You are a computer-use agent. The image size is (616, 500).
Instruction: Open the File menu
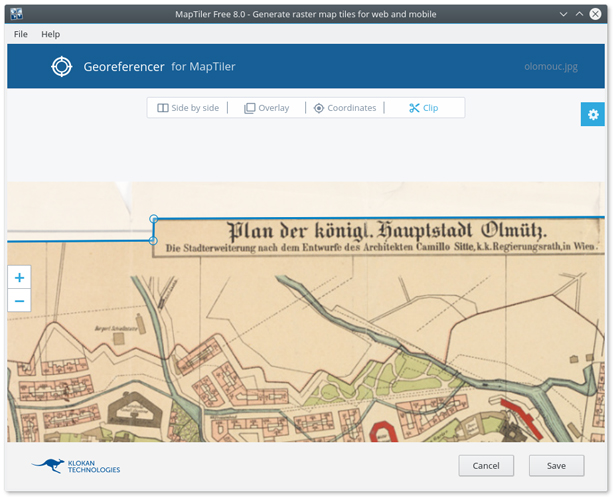coord(21,34)
